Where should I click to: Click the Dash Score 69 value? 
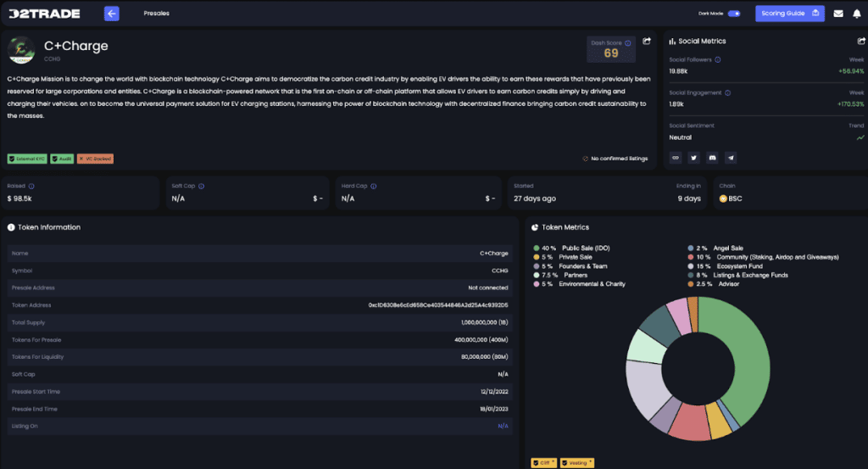coord(611,53)
